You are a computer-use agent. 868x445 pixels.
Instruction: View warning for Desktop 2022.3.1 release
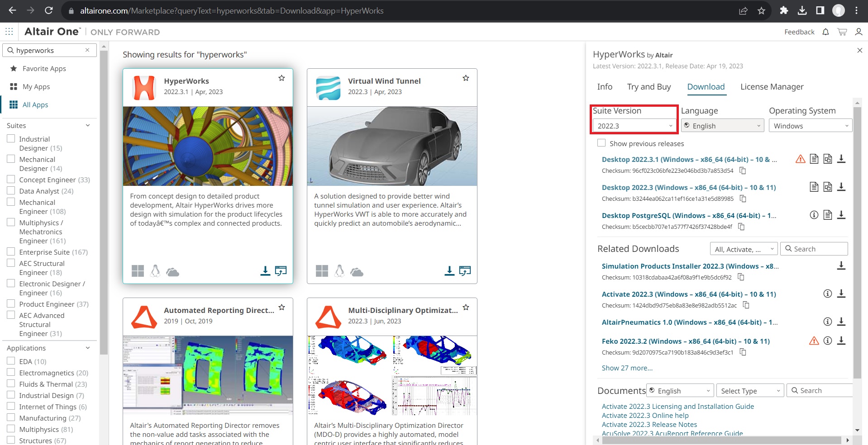click(x=800, y=159)
